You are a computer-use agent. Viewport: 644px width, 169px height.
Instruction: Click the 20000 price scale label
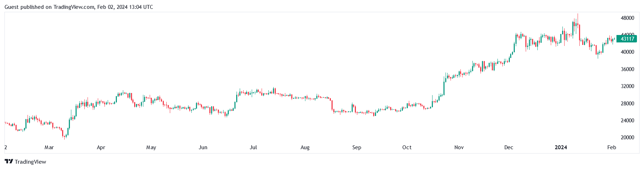(627, 138)
